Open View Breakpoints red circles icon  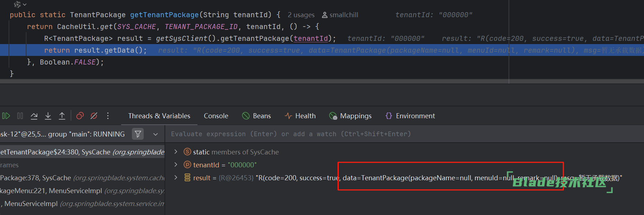tap(80, 116)
